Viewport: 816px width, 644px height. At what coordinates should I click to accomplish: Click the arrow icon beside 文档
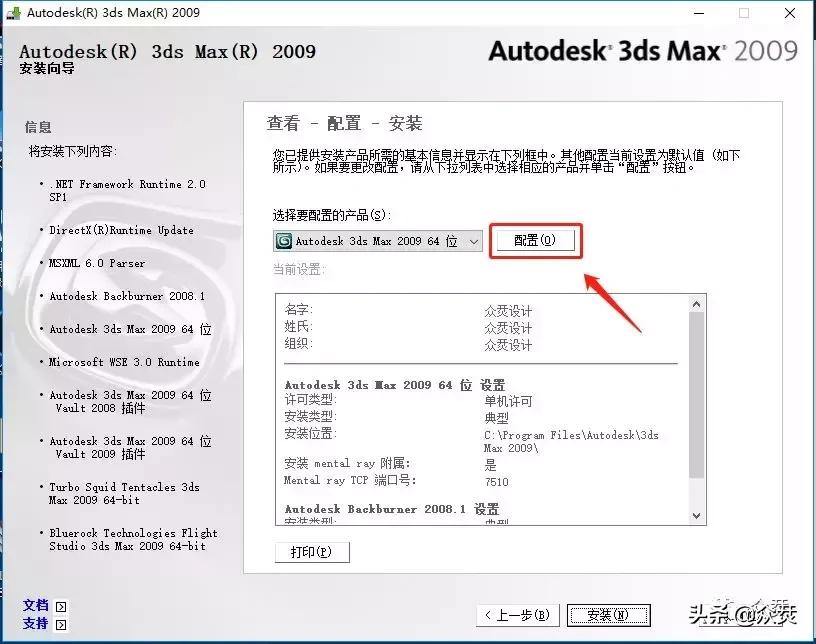coord(59,605)
